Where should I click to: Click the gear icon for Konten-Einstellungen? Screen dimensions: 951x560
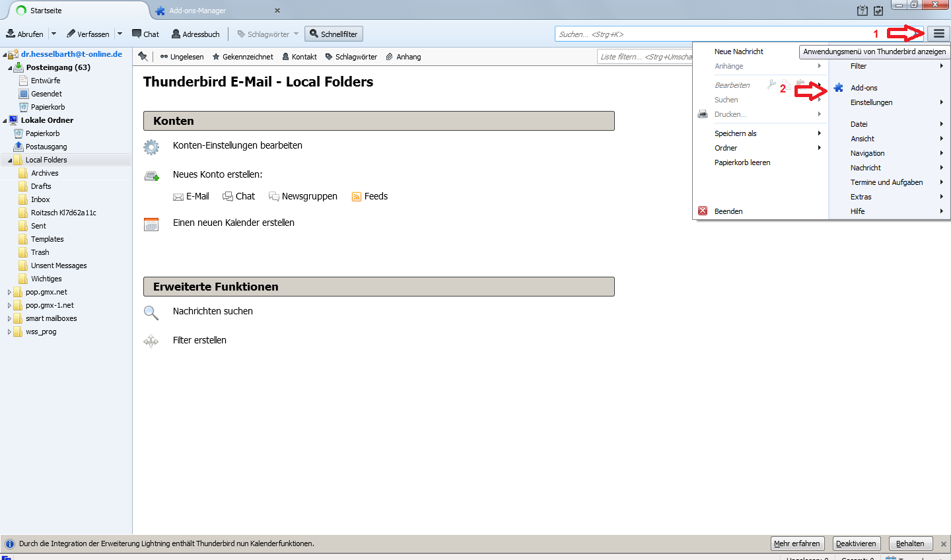tap(151, 147)
